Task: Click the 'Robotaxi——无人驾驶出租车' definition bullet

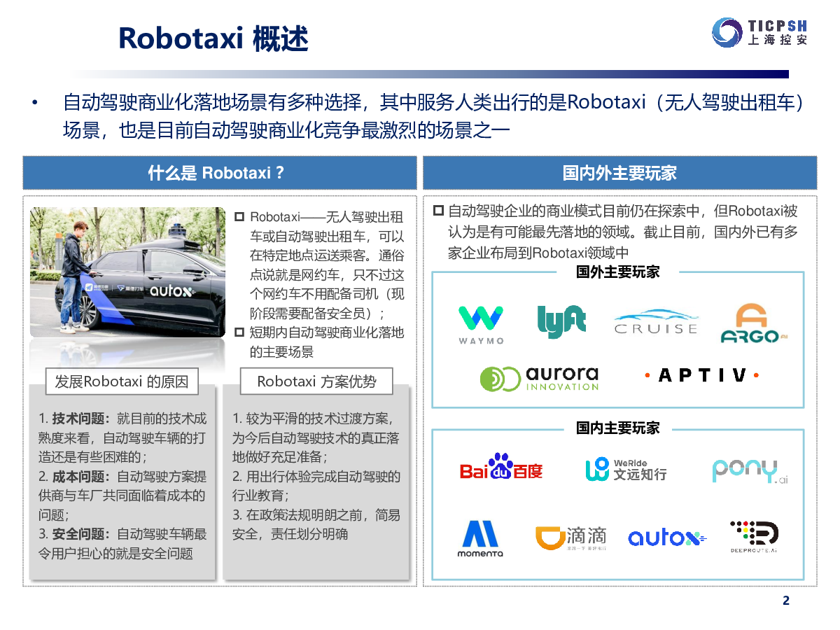Action: point(320,265)
